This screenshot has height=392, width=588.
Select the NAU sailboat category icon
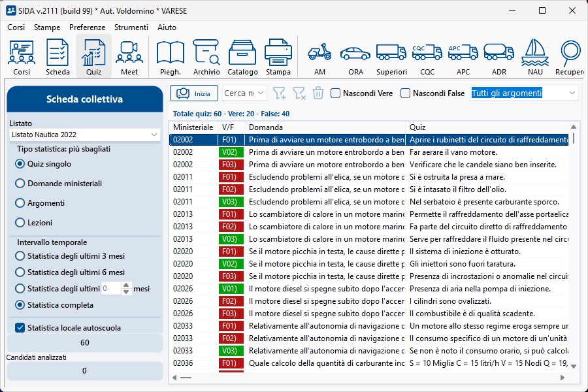coord(535,56)
